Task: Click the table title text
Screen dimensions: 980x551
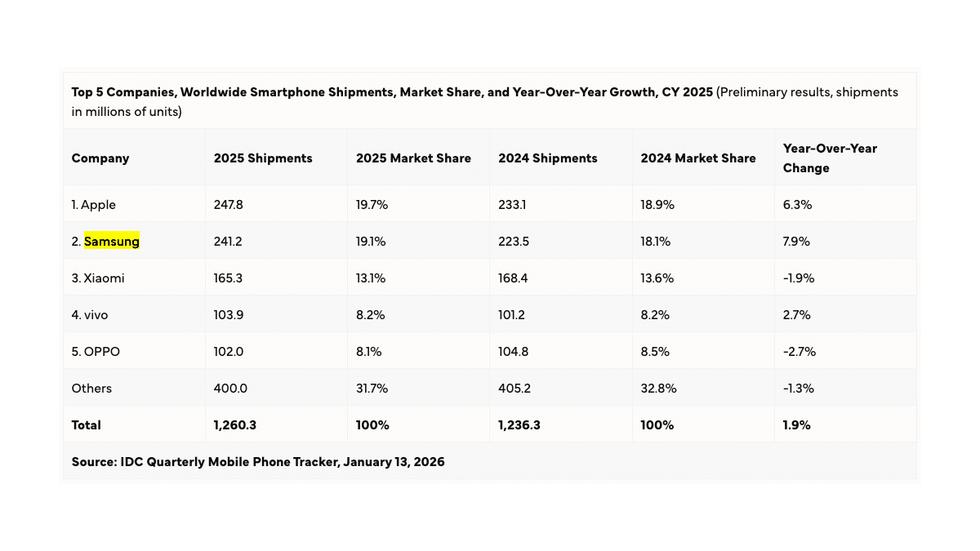Action: (x=392, y=92)
